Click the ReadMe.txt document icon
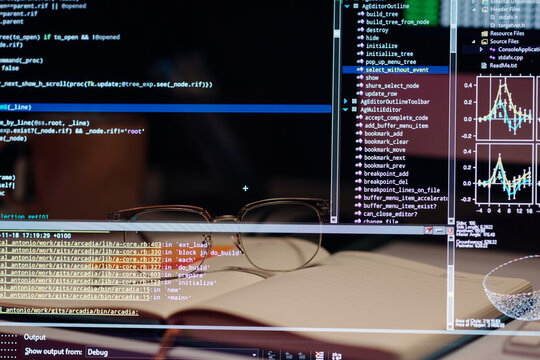Screen dimensions: 540x360 [x=484, y=65]
